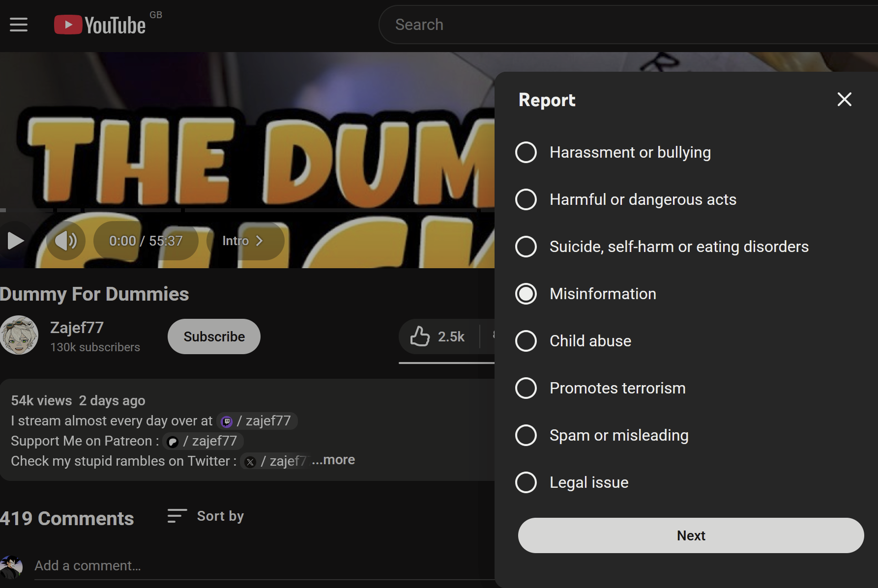Select the Misinformation radio button
Image resolution: width=878 pixels, height=588 pixels.
point(526,294)
